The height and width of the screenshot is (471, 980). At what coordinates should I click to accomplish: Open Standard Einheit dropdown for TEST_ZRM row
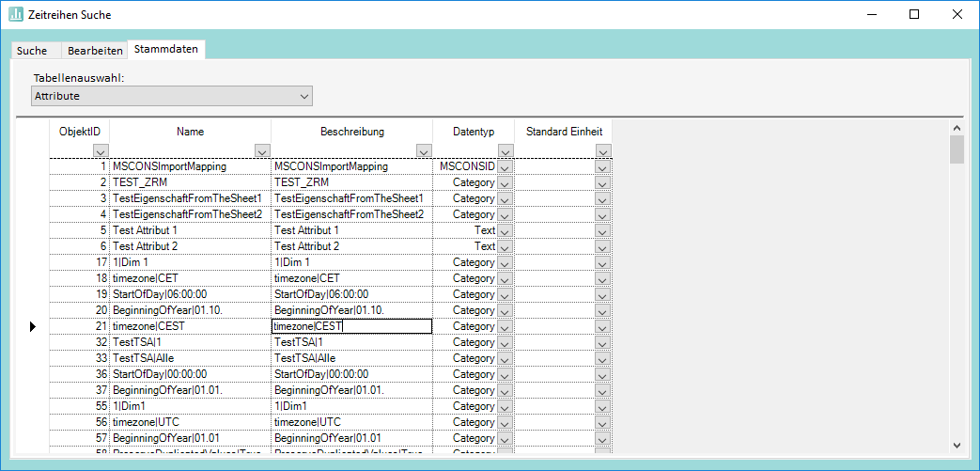pyautogui.click(x=603, y=182)
